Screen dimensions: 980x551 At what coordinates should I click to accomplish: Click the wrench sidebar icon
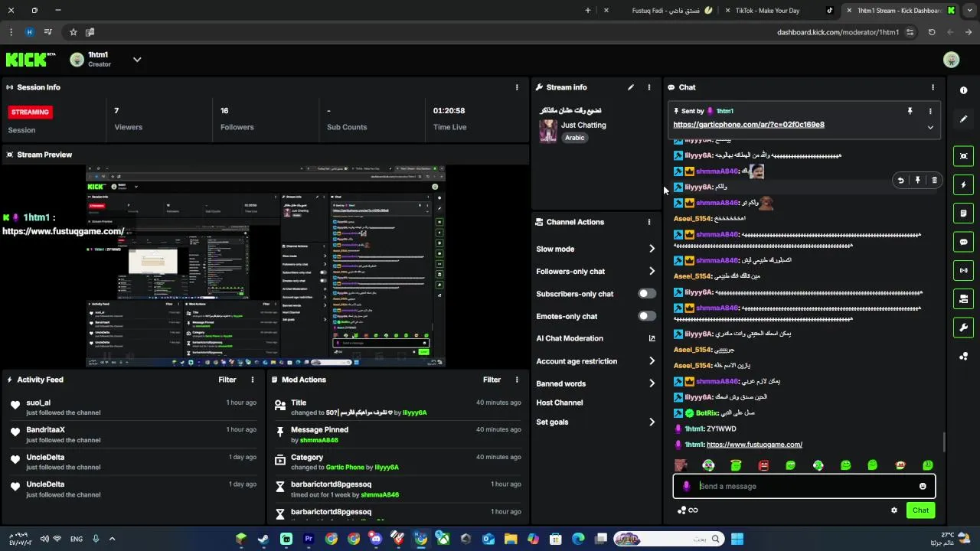click(963, 328)
